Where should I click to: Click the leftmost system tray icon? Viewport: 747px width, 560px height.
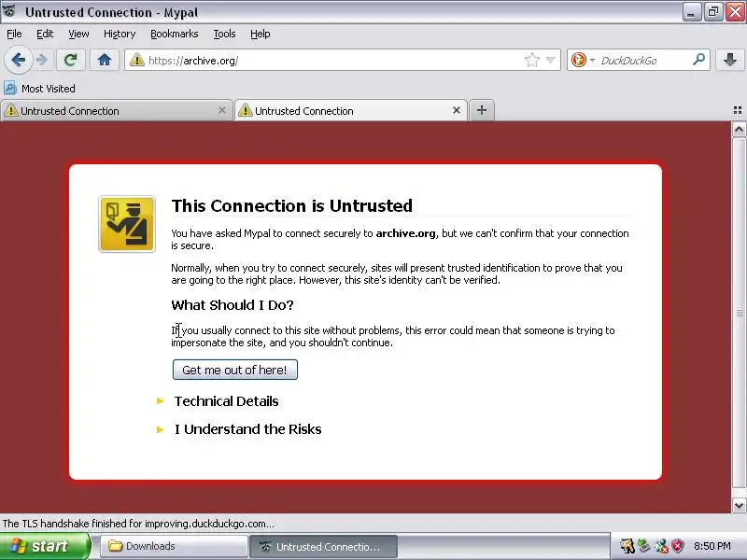point(627,546)
